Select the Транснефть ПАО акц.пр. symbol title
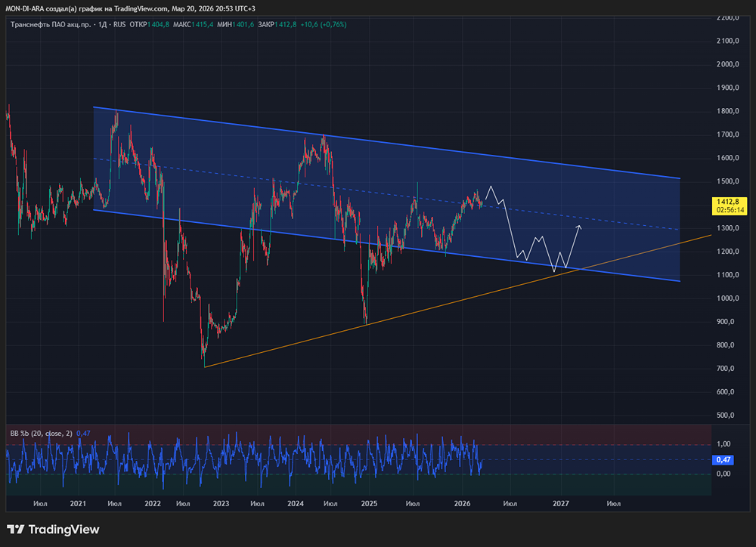The height and width of the screenshot is (547, 756). [x=51, y=25]
